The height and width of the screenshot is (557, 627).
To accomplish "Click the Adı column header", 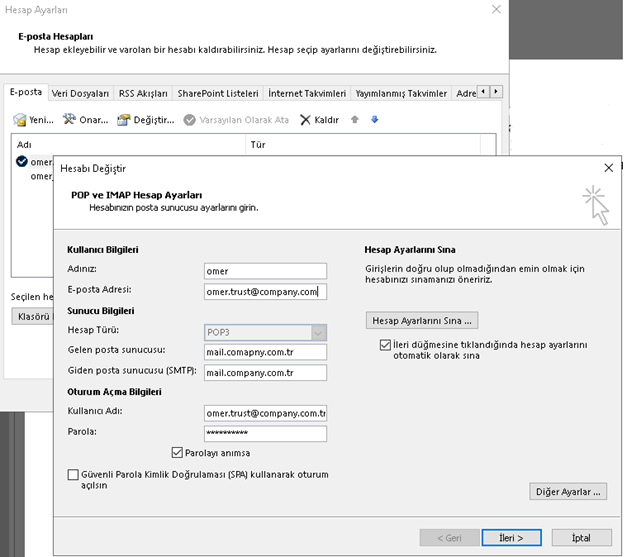I will [x=128, y=144].
